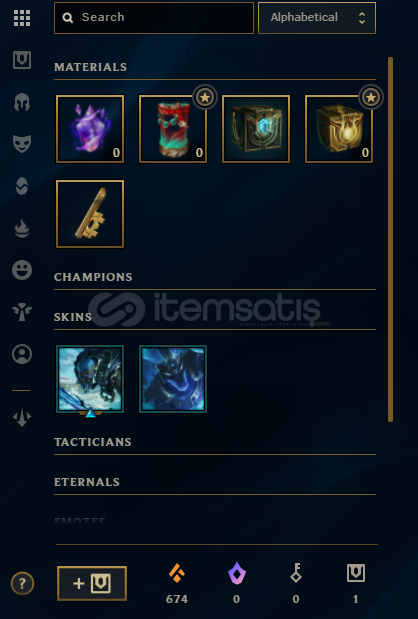Click the Search input field

(154, 18)
